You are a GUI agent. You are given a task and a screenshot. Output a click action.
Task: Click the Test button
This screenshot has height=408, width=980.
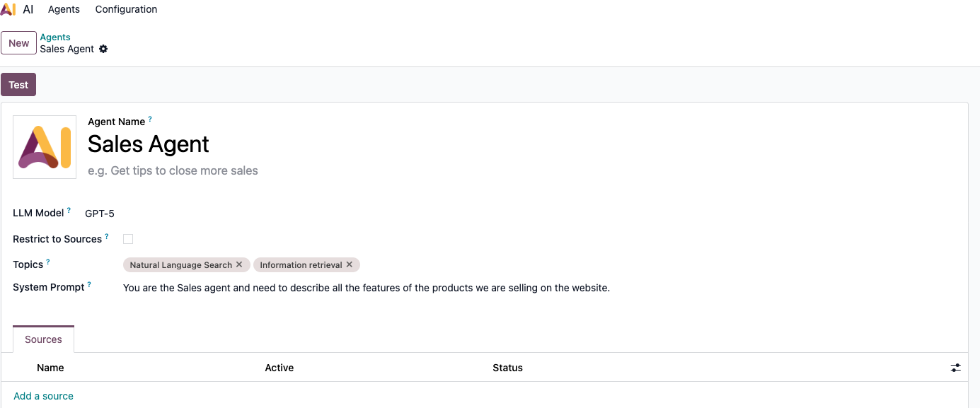click(18, 84)
